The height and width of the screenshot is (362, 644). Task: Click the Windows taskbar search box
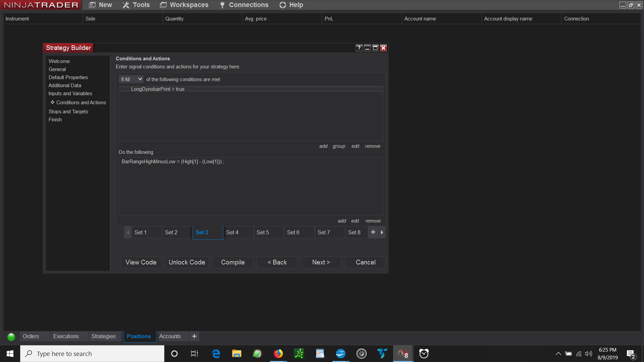(92, 354)
